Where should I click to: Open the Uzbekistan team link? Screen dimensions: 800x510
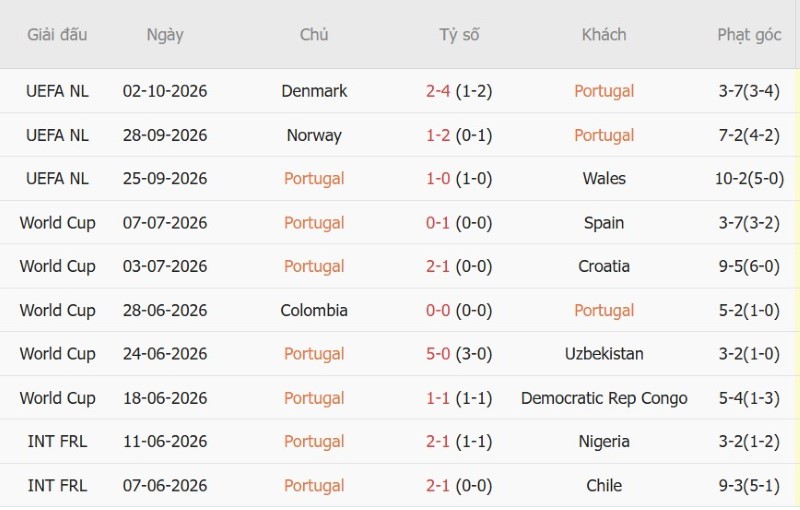click(604, 354)
